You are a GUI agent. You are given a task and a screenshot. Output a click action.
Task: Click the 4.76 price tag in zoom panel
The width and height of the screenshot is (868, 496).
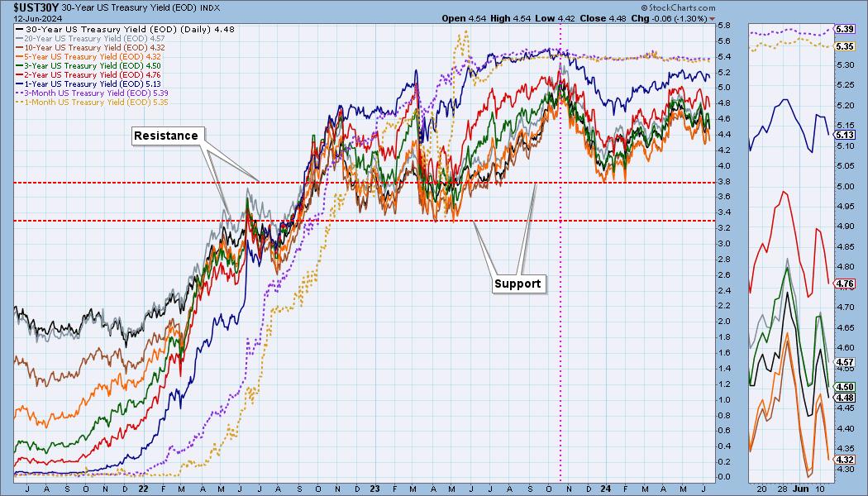pyautogui.click(x=845, y=284)
